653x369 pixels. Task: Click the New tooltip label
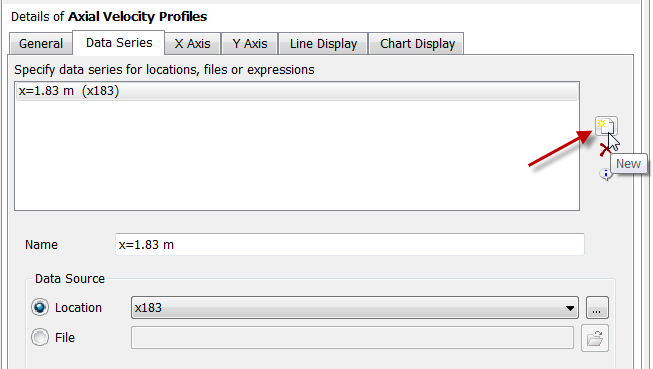(x=628, y=164)
